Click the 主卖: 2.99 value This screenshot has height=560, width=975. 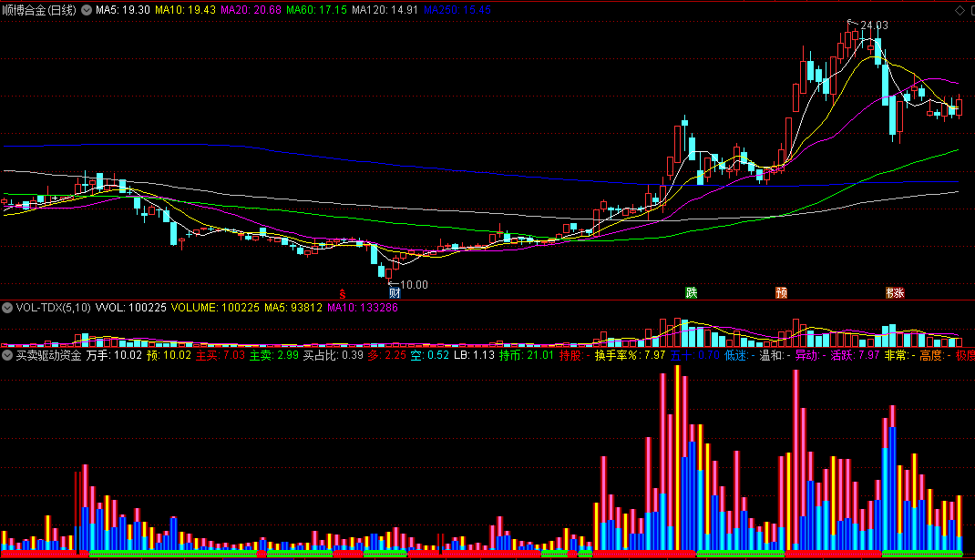coord(273,355)
